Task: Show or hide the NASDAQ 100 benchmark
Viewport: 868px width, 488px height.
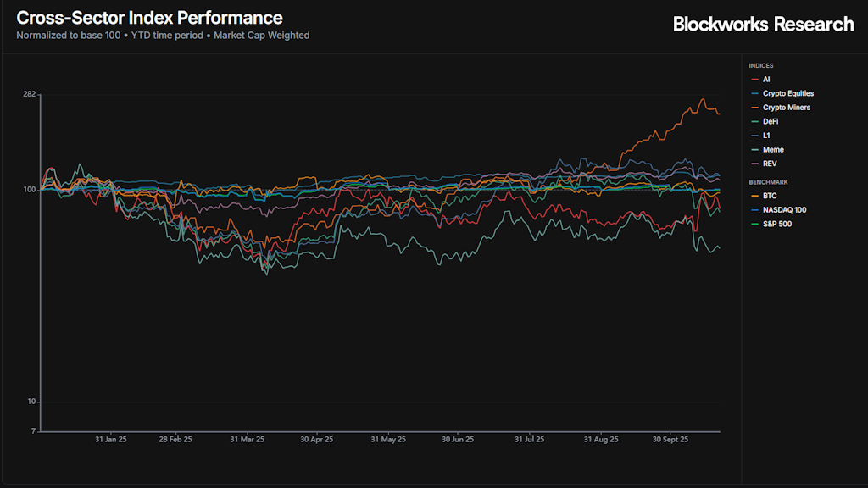Action: pyautogui.click(x=783, y=209)
